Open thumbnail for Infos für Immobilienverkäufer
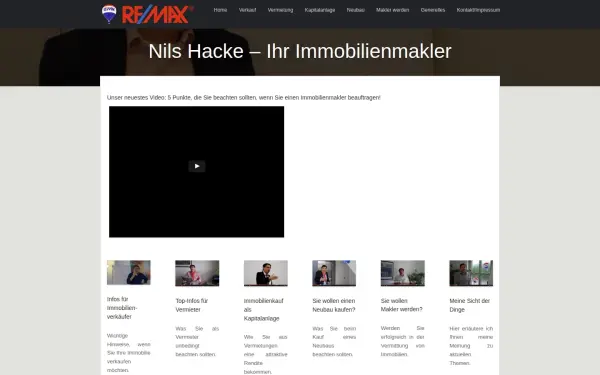The height and width of the screenshot is (375, 600). click(129, 272)
